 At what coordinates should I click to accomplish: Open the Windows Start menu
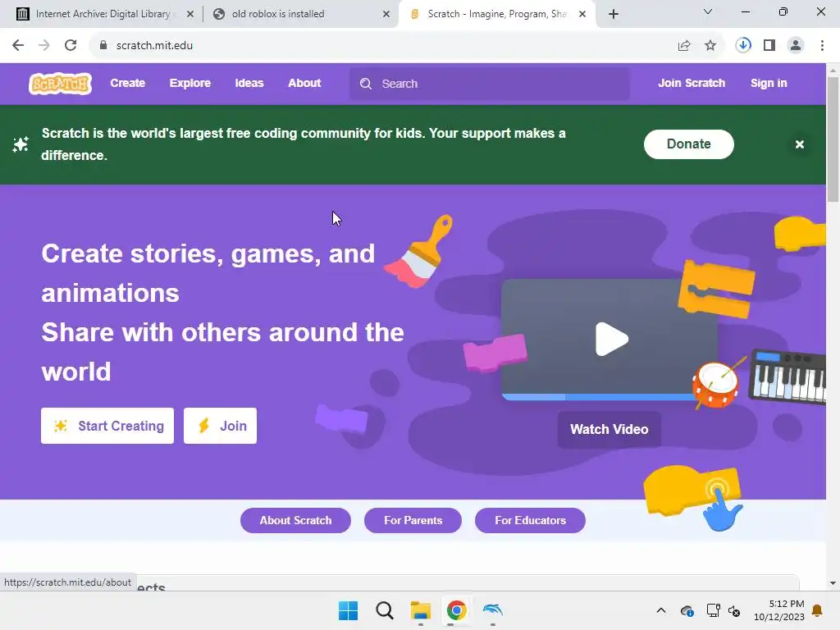348,610
